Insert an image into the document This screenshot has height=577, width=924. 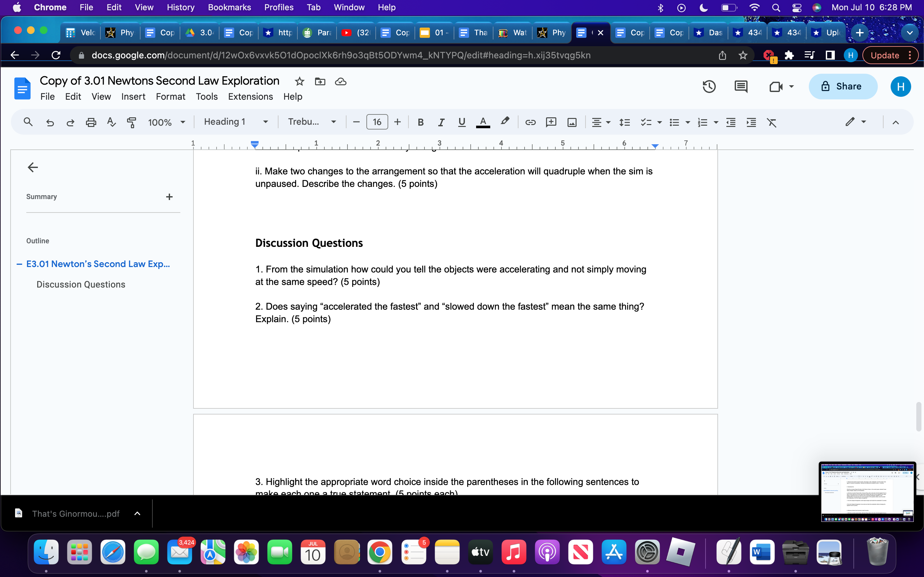pos(572,122)
